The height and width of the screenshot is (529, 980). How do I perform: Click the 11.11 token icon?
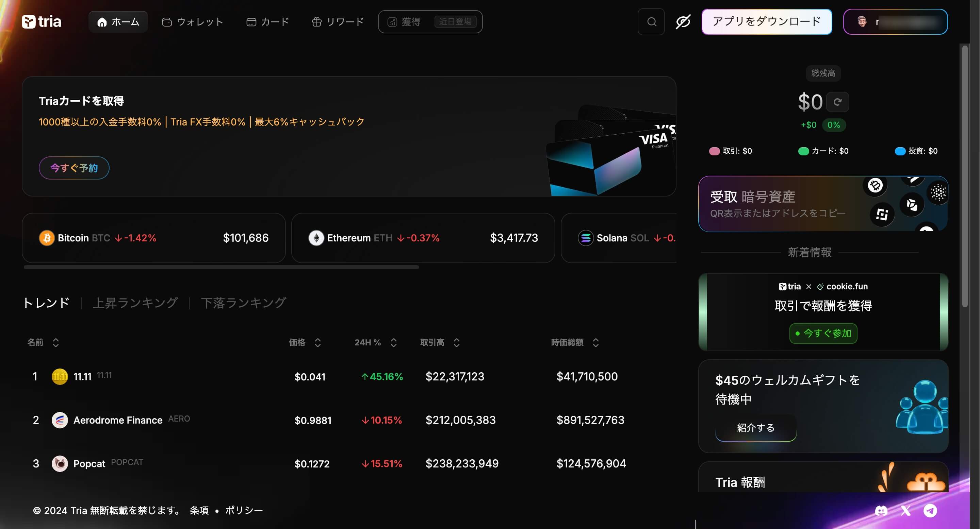[x=60, y=377]
